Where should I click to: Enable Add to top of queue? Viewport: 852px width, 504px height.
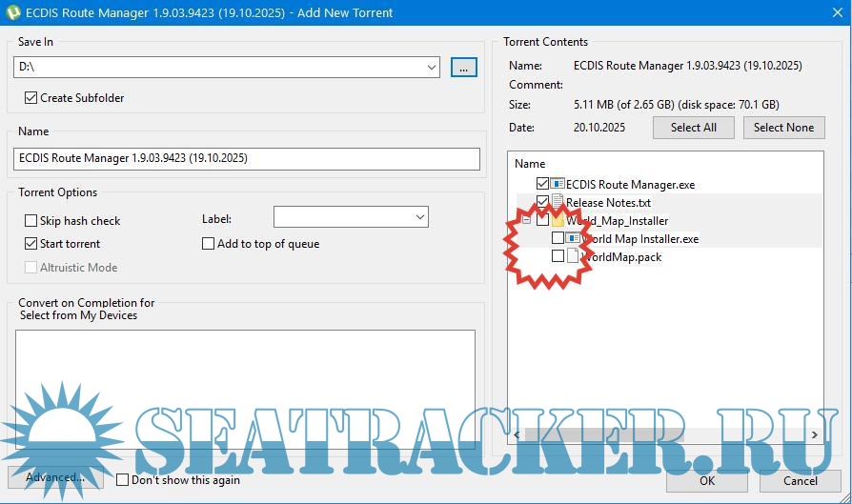click(209, 244)
